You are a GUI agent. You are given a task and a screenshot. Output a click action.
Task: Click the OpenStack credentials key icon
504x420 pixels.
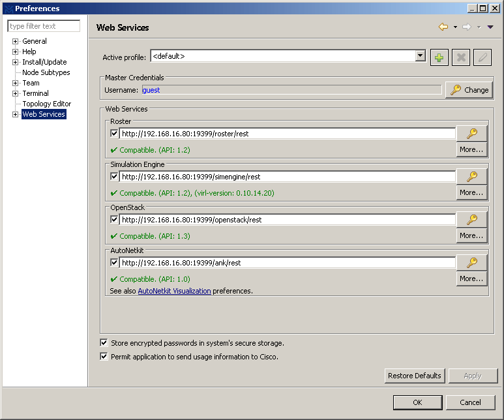pos(471,220)
